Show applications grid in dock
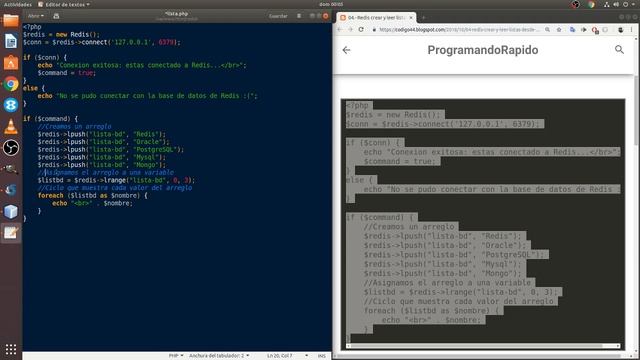640x360 pixels. (11, 349)
